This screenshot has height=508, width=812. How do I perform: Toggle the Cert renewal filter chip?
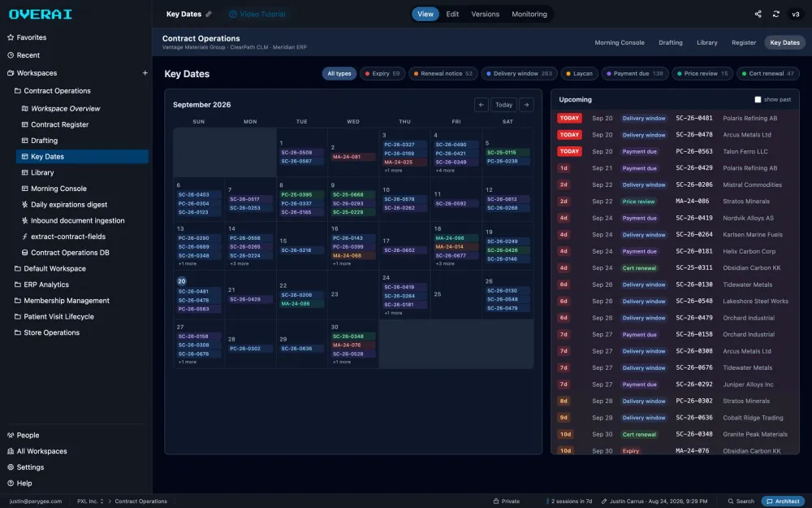point(768,74)
